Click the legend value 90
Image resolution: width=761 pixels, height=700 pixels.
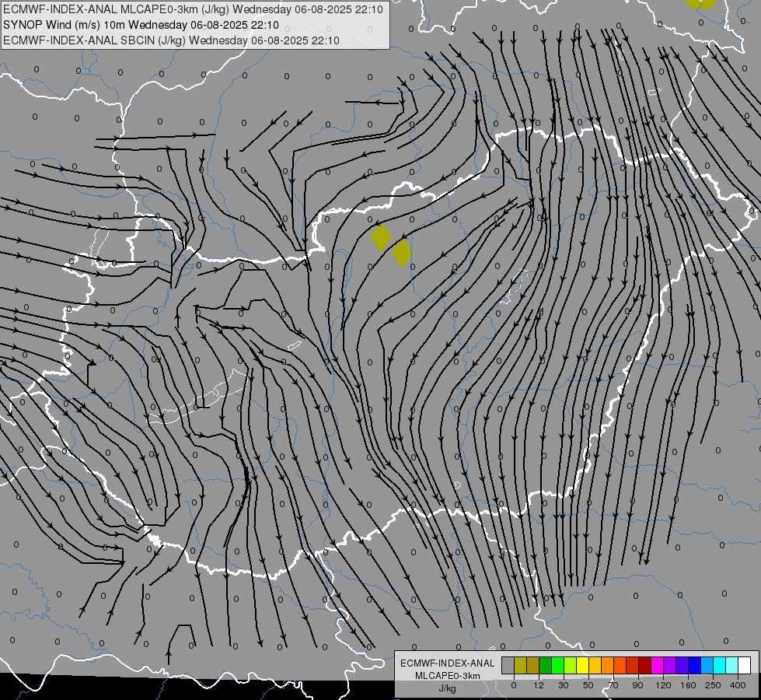tap(637, 685)
